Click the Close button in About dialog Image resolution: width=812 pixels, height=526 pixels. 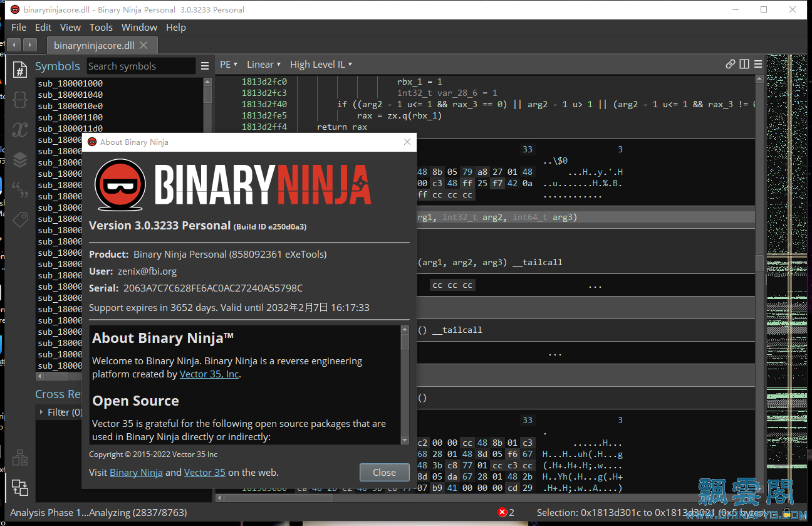pyautogui.click(x=384, y=473)
